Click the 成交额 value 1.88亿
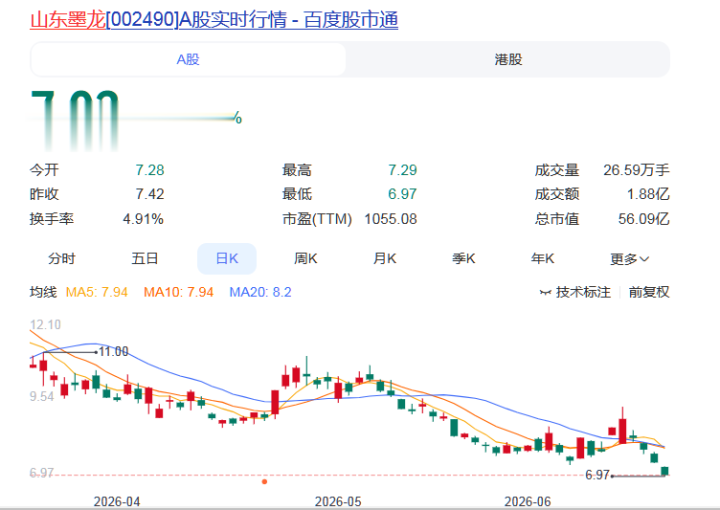Image resolution: width=720 pixels, height=510 pixels. (x=648, y=194)
